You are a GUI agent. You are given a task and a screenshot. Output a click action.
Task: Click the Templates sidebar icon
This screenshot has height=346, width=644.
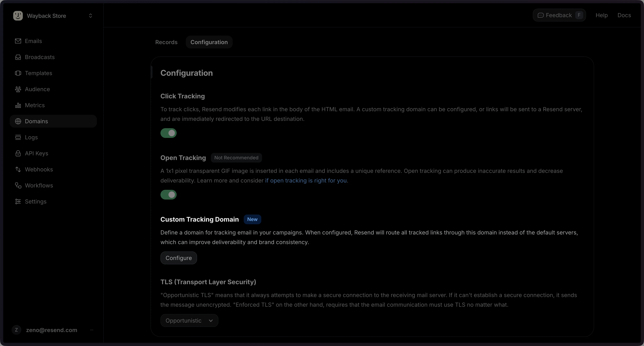[18, 73]
